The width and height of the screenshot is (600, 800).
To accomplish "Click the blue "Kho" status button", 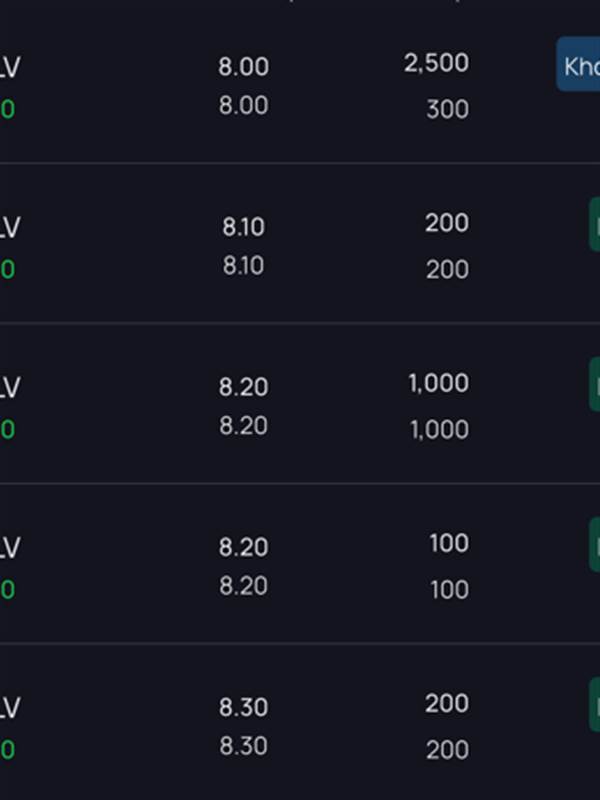I will click(x=579, y=67).
